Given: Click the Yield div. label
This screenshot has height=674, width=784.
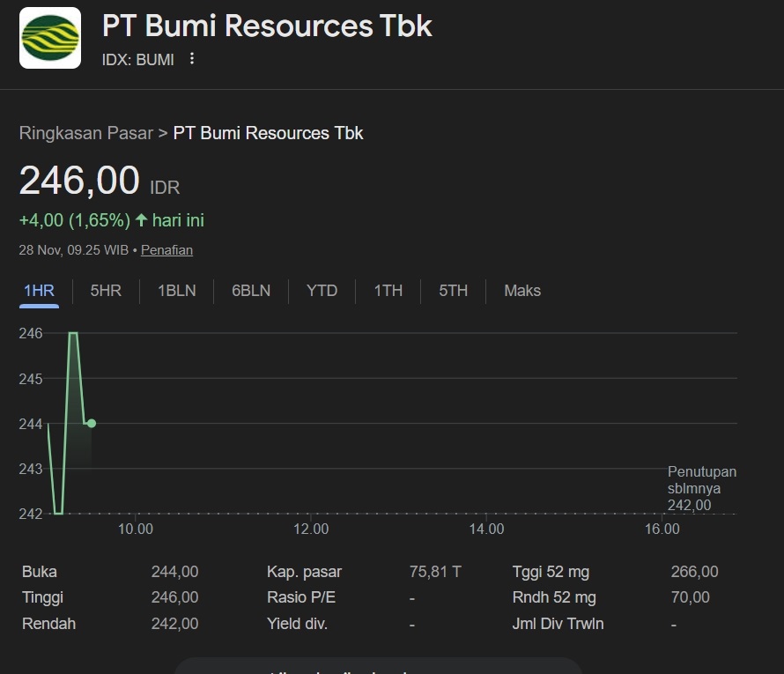Looking at the screenshot, I should tap(297, 624).
